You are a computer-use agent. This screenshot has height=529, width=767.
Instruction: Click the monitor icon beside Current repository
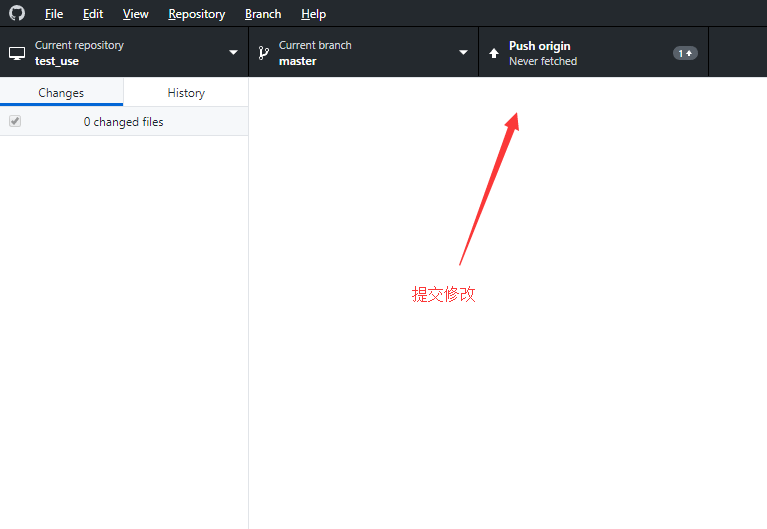(x=17, y=53)
